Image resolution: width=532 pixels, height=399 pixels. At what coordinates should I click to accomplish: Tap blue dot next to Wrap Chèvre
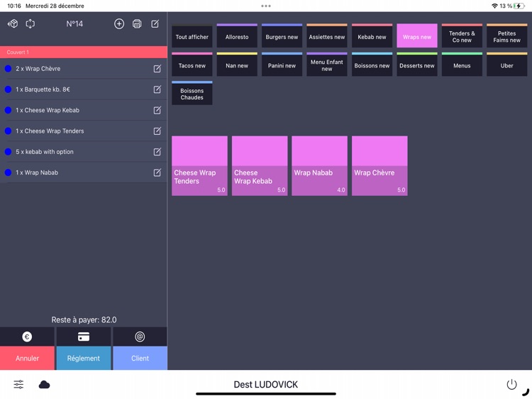coord(8,69)
